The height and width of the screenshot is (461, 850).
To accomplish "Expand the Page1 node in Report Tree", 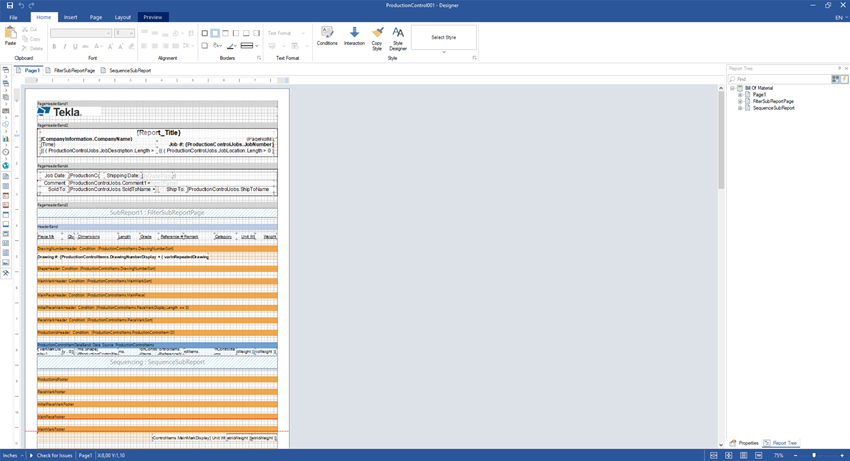I will 741,95.
